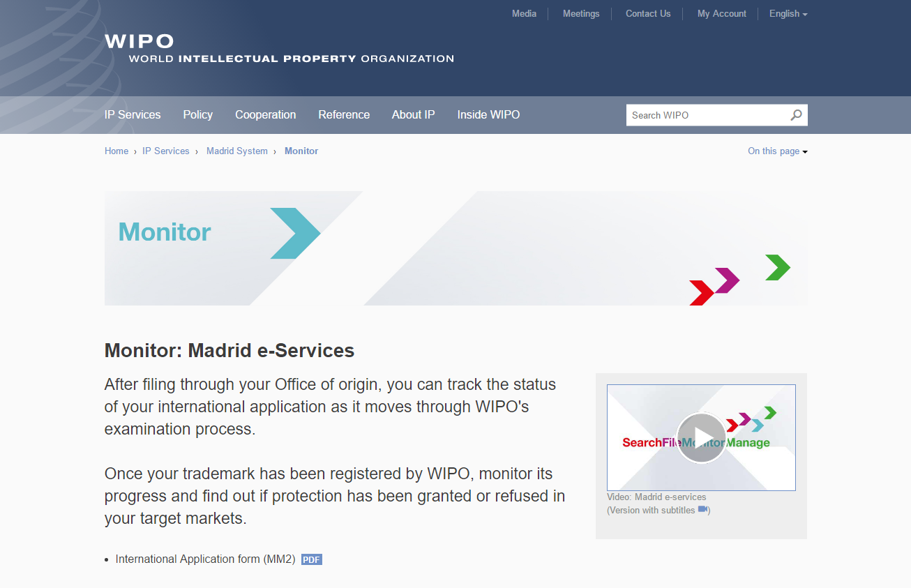Click the search magnifier icon
The width and height of the screenshot is (911, 588).
pyautogui.click(x=796, y=115)
